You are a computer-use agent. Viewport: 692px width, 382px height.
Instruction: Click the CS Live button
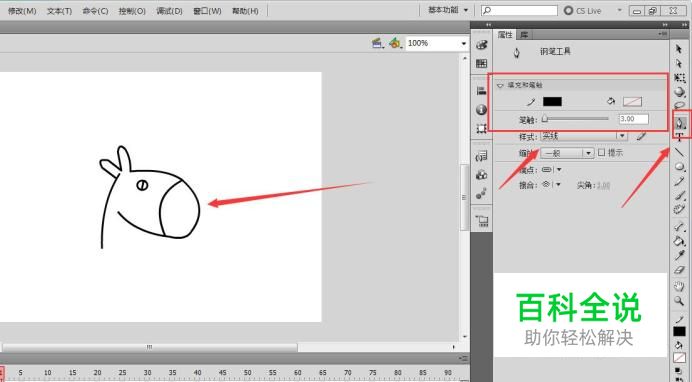point(583,11)
